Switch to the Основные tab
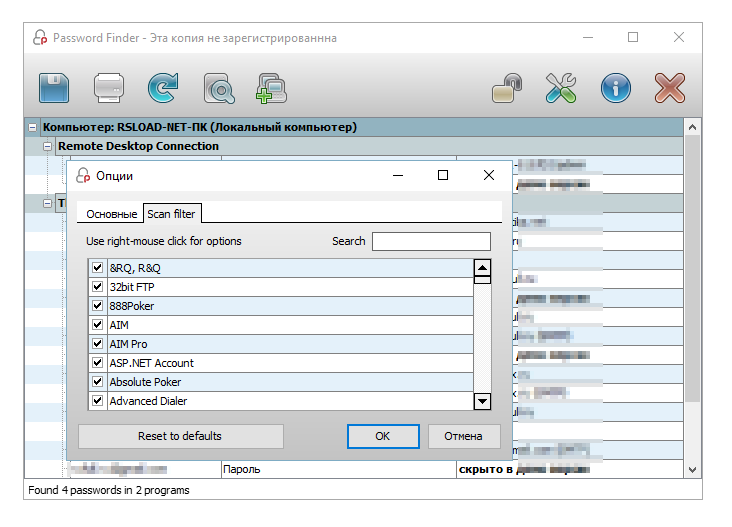The width and height of the screenshot is (732, 527). tap(112, 214)
